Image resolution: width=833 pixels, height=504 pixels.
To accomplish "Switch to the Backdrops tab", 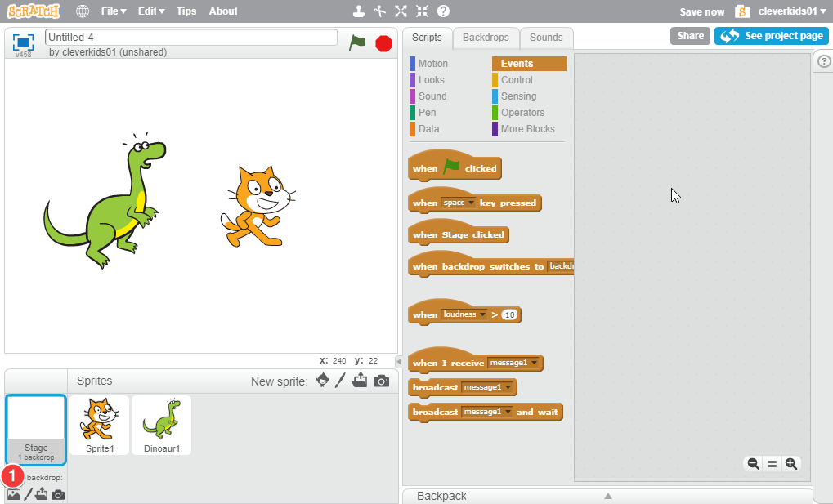I will click(x=486, y=38).
